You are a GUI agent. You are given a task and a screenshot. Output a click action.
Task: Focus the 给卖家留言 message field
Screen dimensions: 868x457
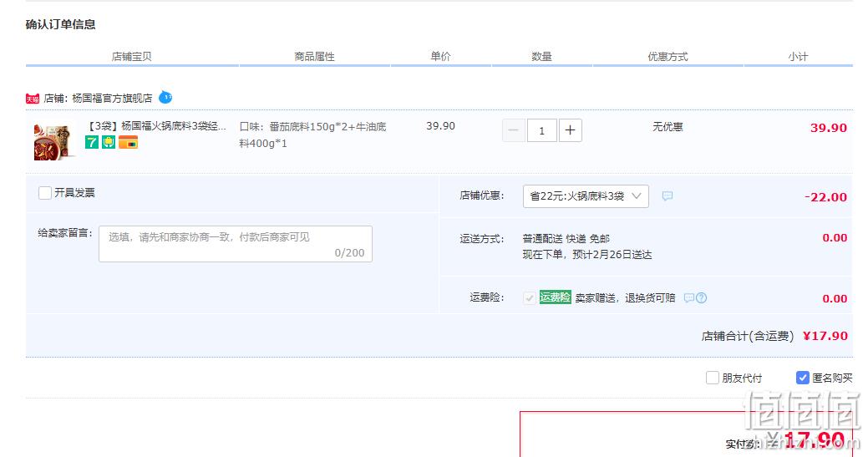[x=236, y=243]
